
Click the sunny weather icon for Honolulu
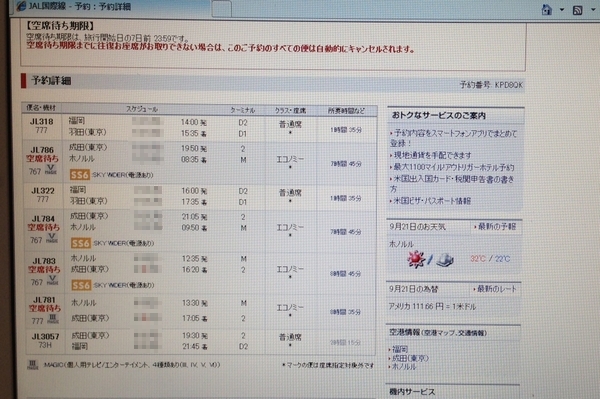[416, 260]
